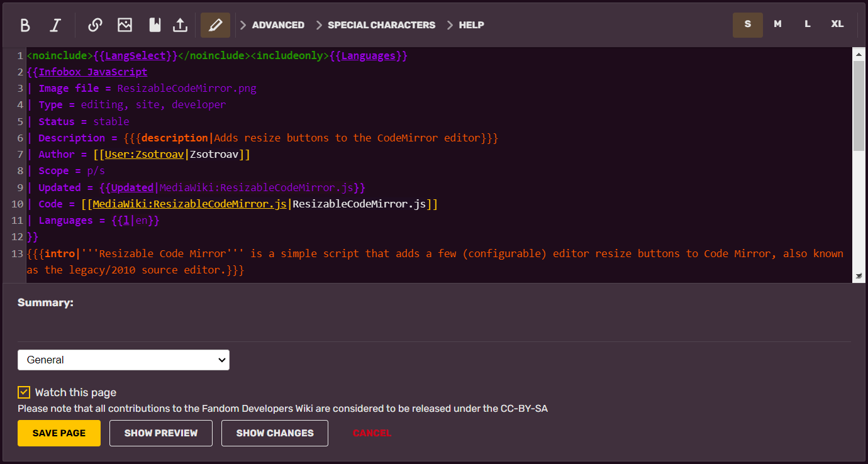Open the General category dropdown
Image resolution: width=868 pixels, height=464 pixels.
pyautogui.click(x=123, y=360)
